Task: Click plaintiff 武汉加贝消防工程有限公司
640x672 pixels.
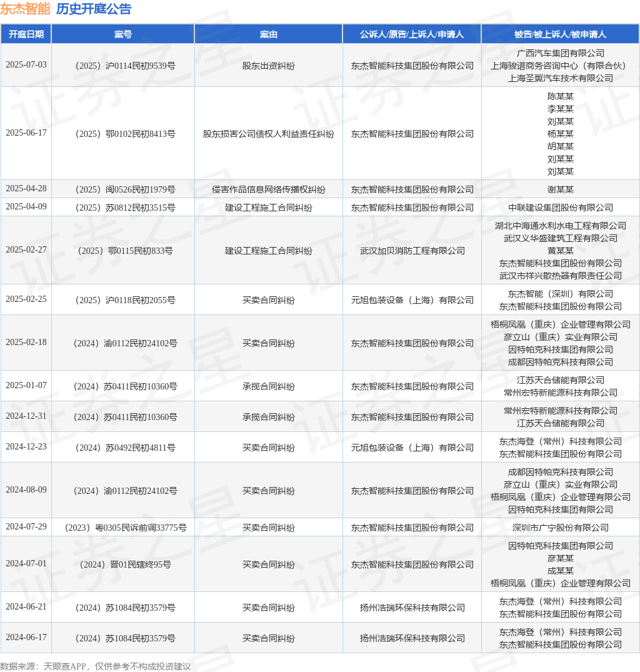Action: (412, 251)
